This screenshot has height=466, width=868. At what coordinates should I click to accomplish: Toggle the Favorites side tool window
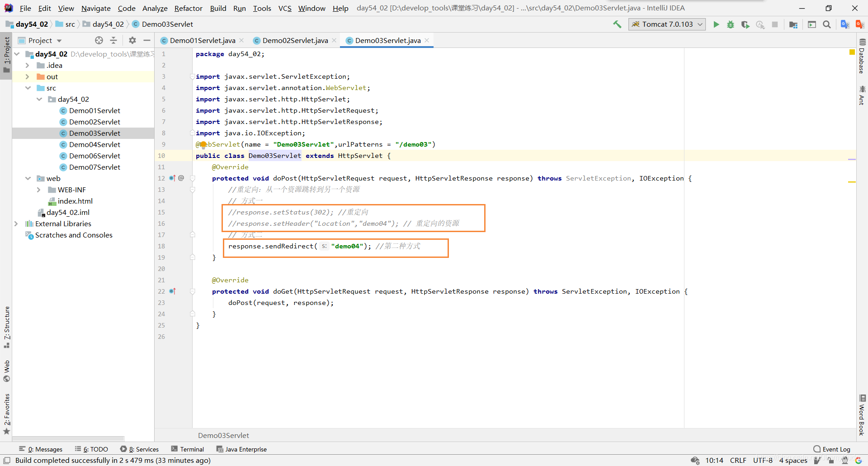tap(6, 414)
